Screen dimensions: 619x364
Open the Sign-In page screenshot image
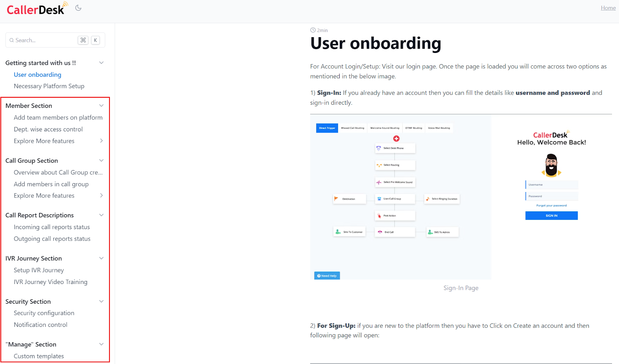tap(461, 197)
